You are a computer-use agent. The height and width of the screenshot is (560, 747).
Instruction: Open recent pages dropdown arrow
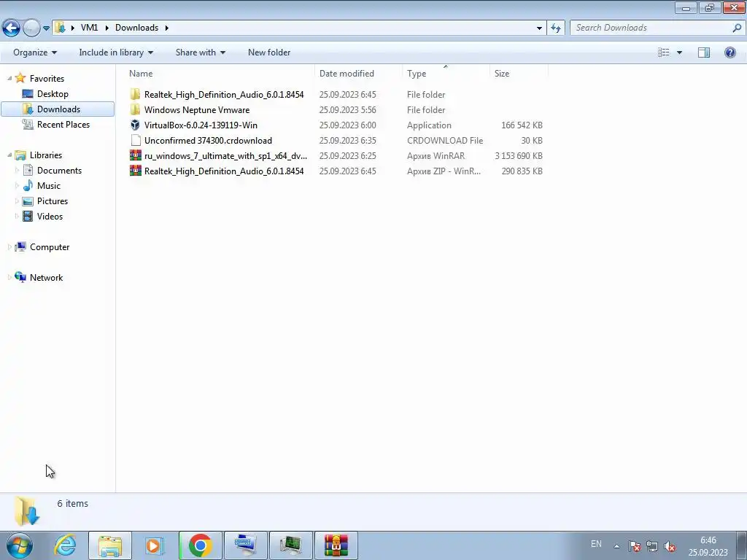(46, 28)
